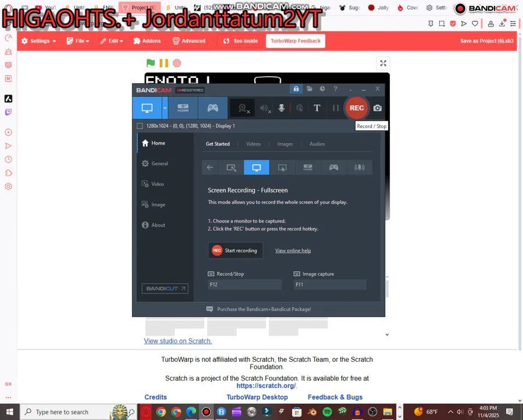Open the TurboWarp Settings dropdown
Image resolution: width=523 pixels, height=420 pixels.
click(x=39, y=41)
